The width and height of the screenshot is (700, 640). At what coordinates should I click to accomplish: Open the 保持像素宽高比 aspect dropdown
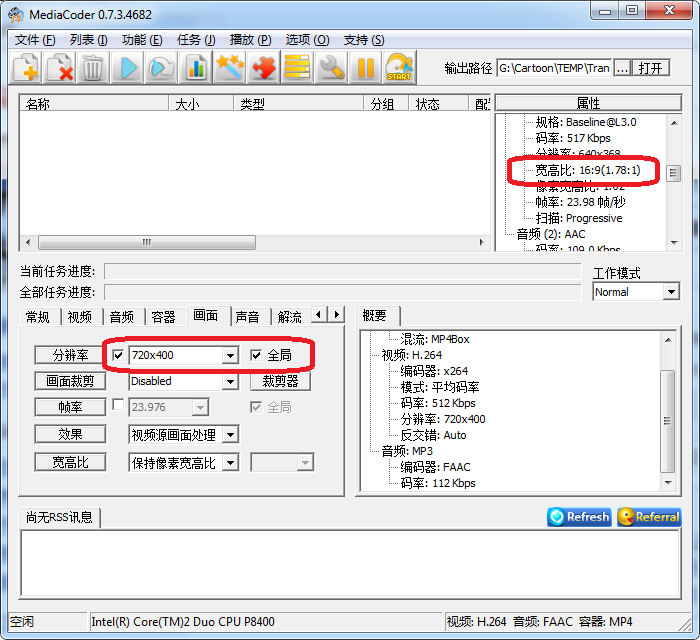pos(230,463)
